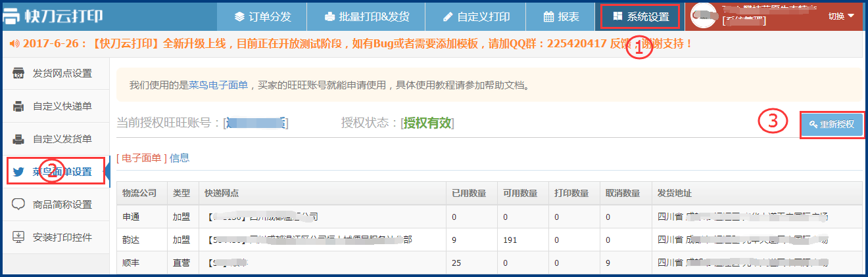Click the 授权有效 status text
Screen dimensions: 868x277
427,123
